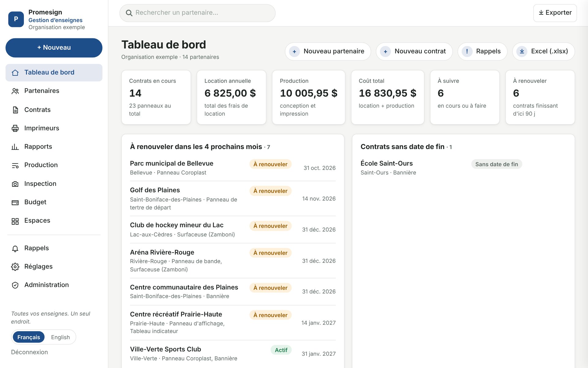Click the Rapports bar chart icon
This screenshot has height=368, width=588.
click(15, 147)
